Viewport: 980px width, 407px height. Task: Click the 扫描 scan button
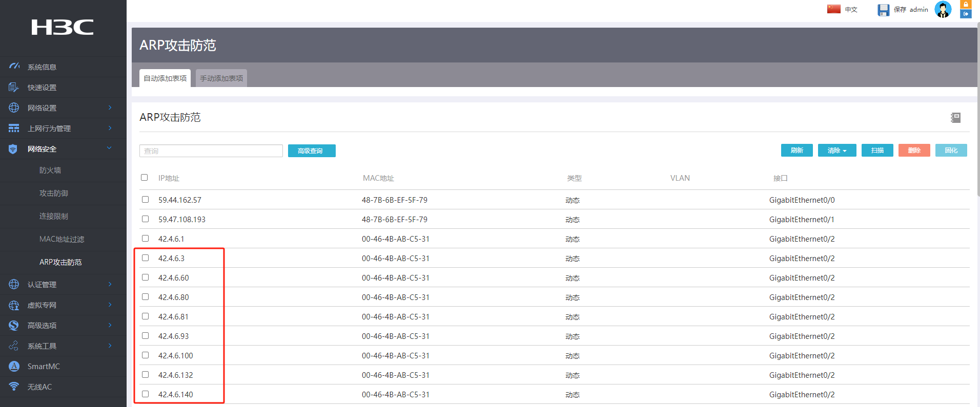tap(877, 151)
